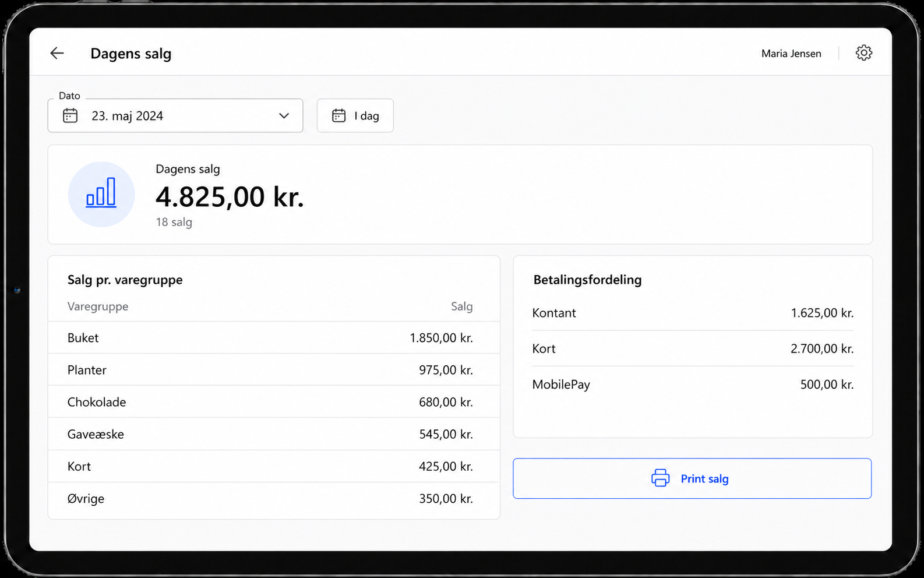Click the amount 425,00 kr.

pyautogui.click(x=446, y=466)
